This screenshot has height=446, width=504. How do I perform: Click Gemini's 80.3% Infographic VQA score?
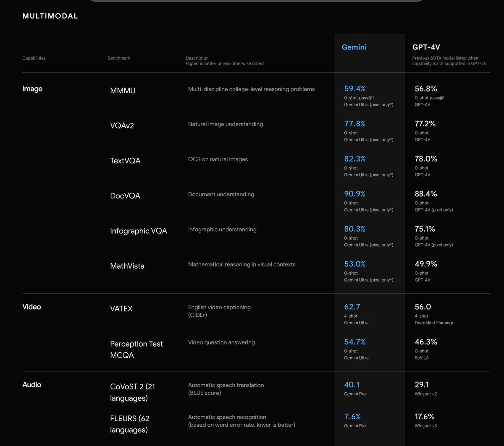click(355, 229)
